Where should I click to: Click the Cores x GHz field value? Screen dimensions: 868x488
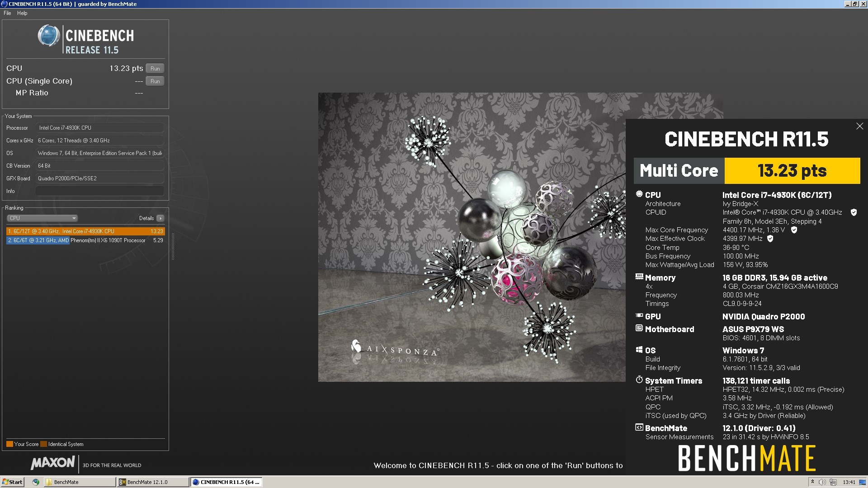99,141
